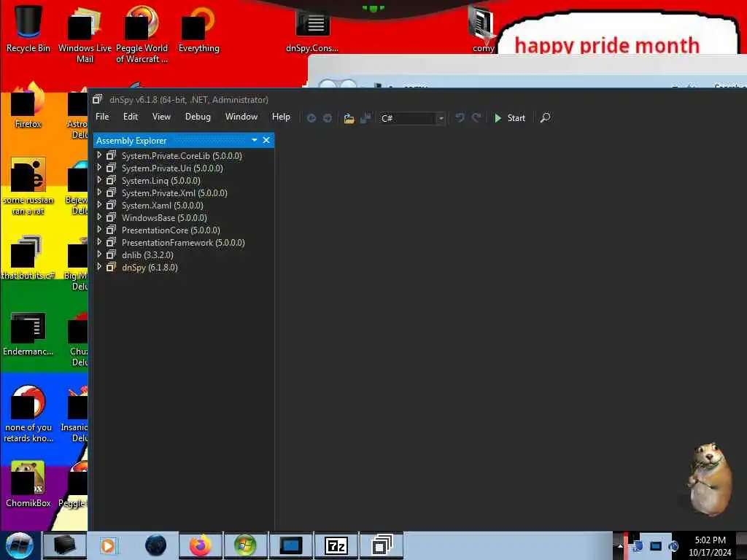Select the ChomikBox desktop icon
This screenshot has height=560, width=747.
click(28, 484)
